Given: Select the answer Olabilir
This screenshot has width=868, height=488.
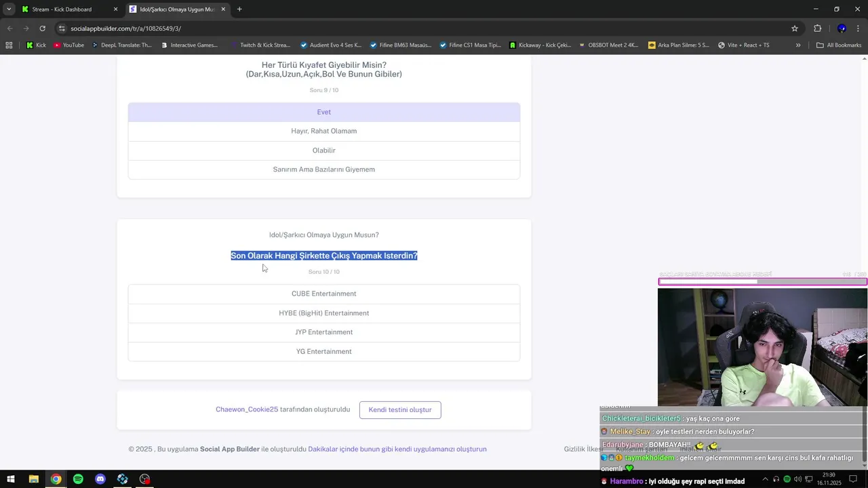Looking at the screenshot, I should 324,150.
